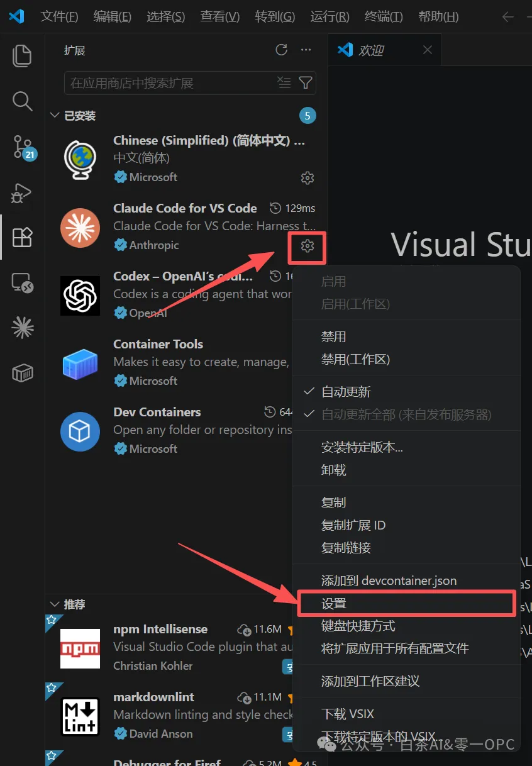The width and height of the screenshot is (532, 766).
Task: Select the markdownlint extension logo
Action: coord(80,716)
